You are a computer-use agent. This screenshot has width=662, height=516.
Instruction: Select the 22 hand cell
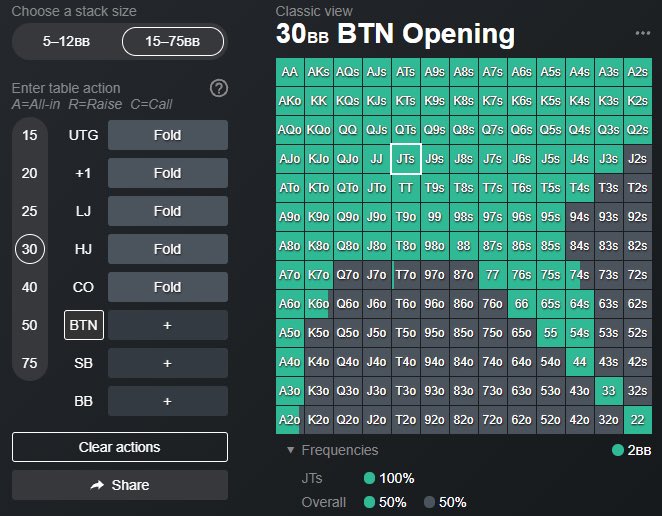click(638, 420)
